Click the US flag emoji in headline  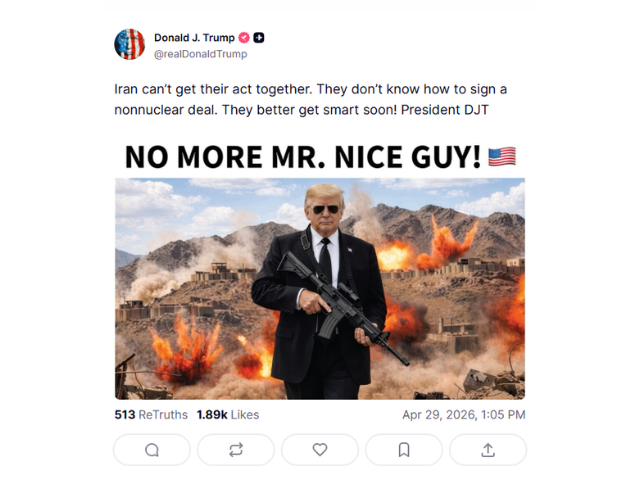502,156
